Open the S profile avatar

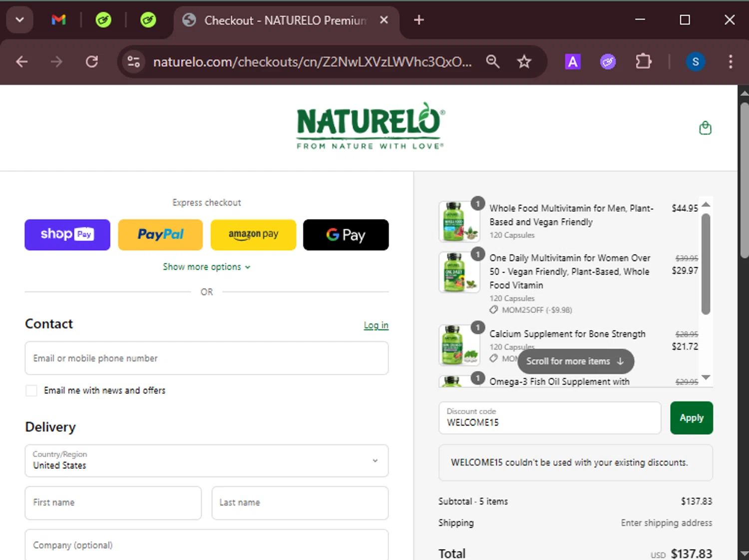(695, 62)
